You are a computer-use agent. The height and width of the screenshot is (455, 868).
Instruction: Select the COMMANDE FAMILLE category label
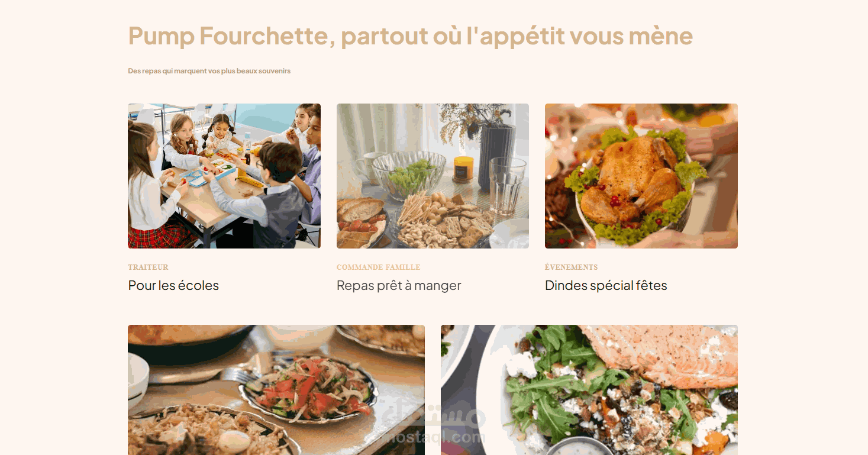pyautogui.click(x=378, y=267)
